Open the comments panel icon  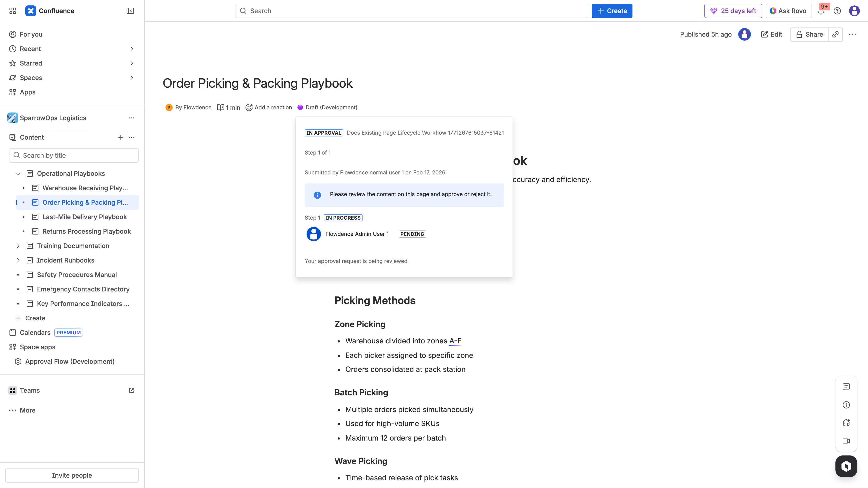pos(846,387)
